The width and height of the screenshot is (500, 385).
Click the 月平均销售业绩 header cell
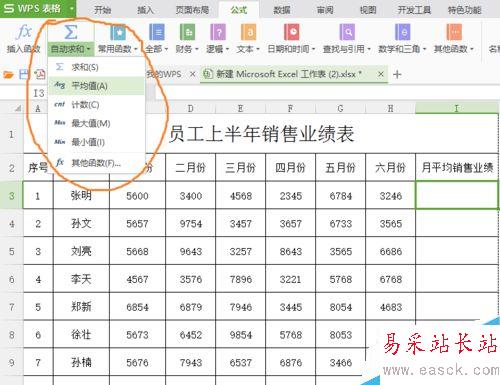457,167
